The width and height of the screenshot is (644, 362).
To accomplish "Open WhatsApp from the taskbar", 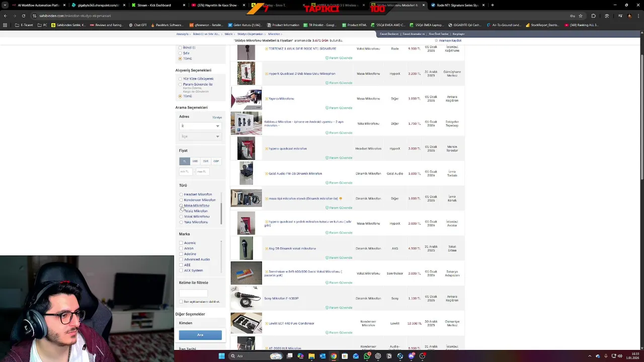I will 367,356.
